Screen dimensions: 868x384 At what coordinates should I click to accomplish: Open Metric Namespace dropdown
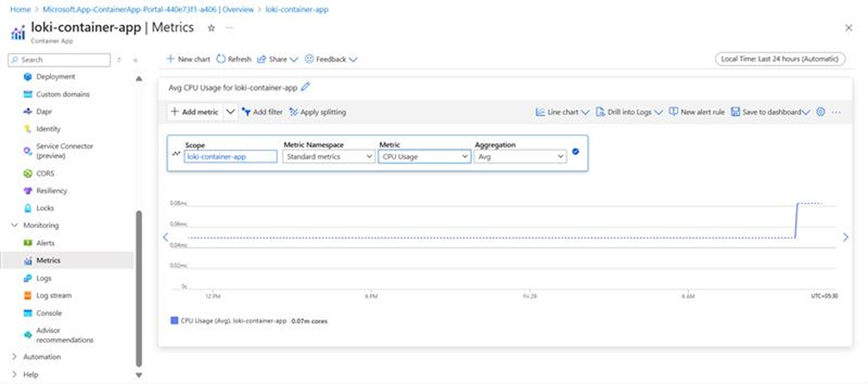tap(329, 157)
